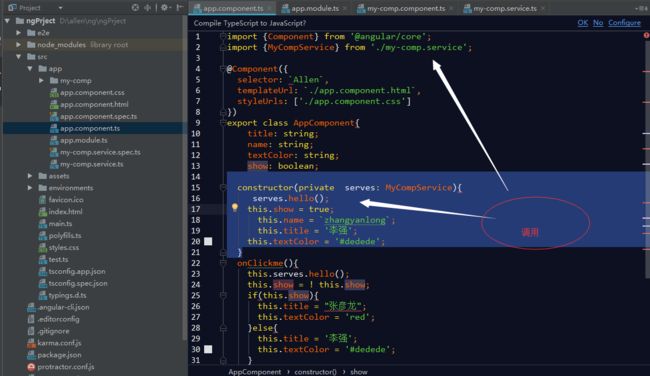Collapse the src folder
Viewport: 650px width, 376px height.
(x=19, y=56)
